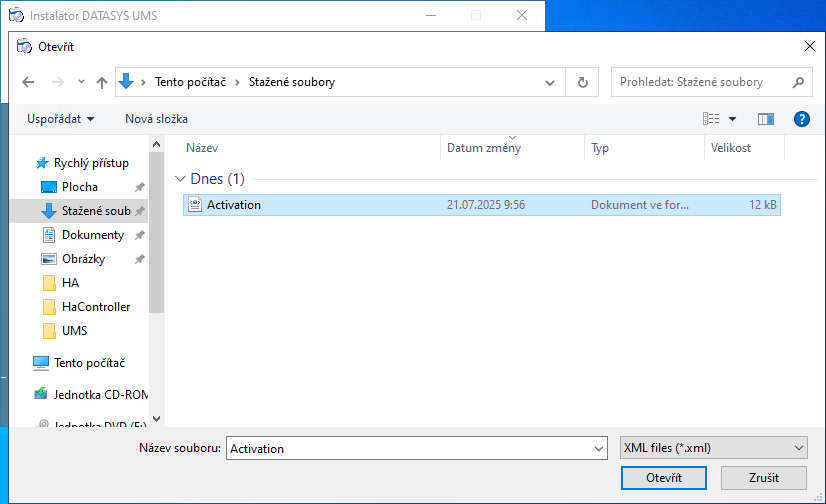The image size is (826, 504).
Task: Click the pin icon next to Dokumenty
Action: tap(140, 235)
